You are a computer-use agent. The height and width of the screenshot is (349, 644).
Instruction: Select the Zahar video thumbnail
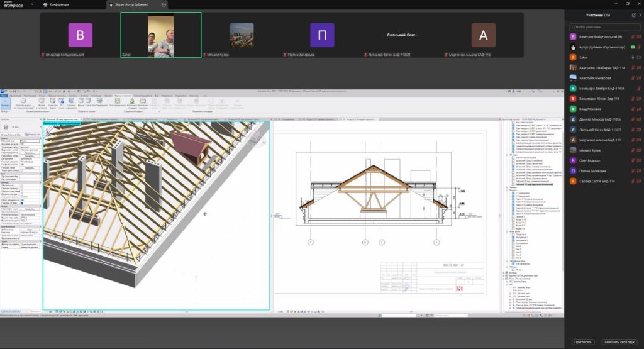point(161,35)
